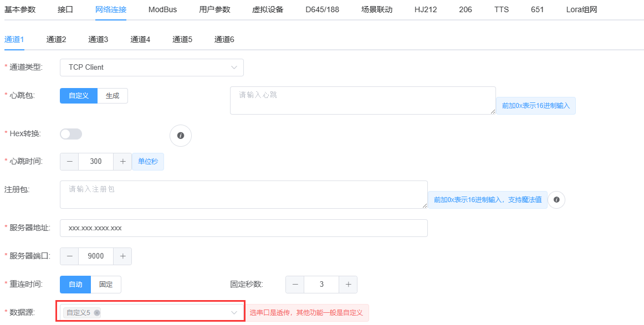This screenshot has height=325, width=644.
Task: Open the 206 tab
Action: [466, 9]
